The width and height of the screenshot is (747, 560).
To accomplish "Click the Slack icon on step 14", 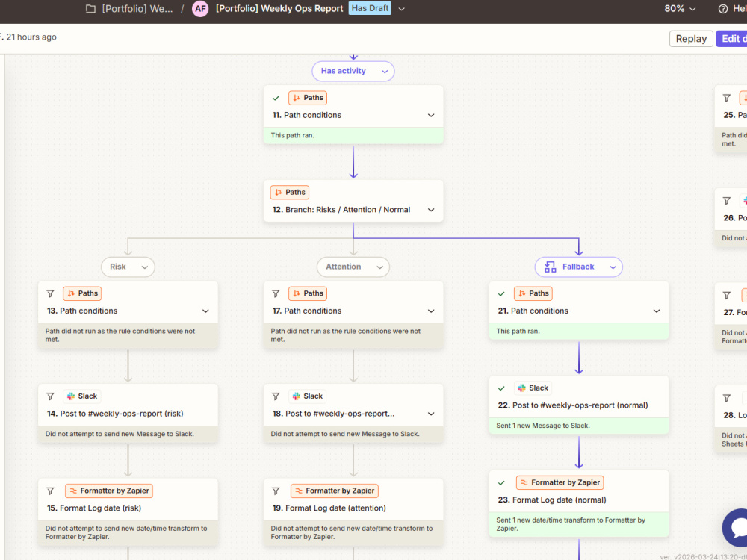I will [71, 396].
